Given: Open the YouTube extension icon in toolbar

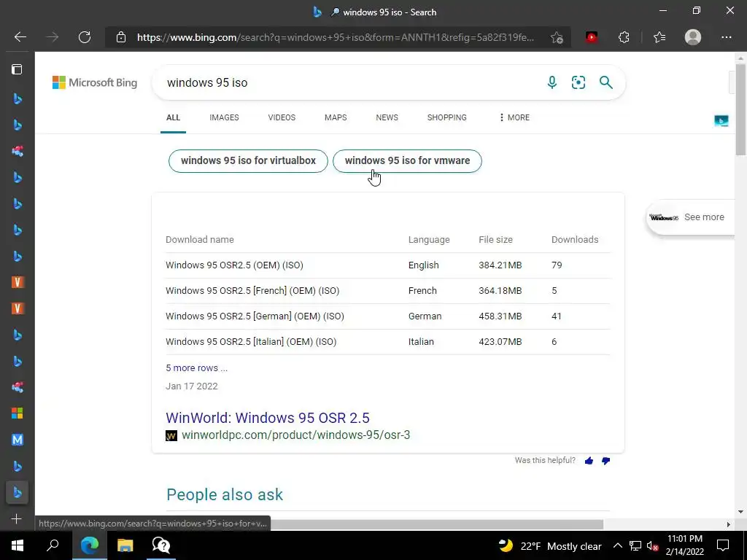Looking at the screenshot, I should pos(591,37).
